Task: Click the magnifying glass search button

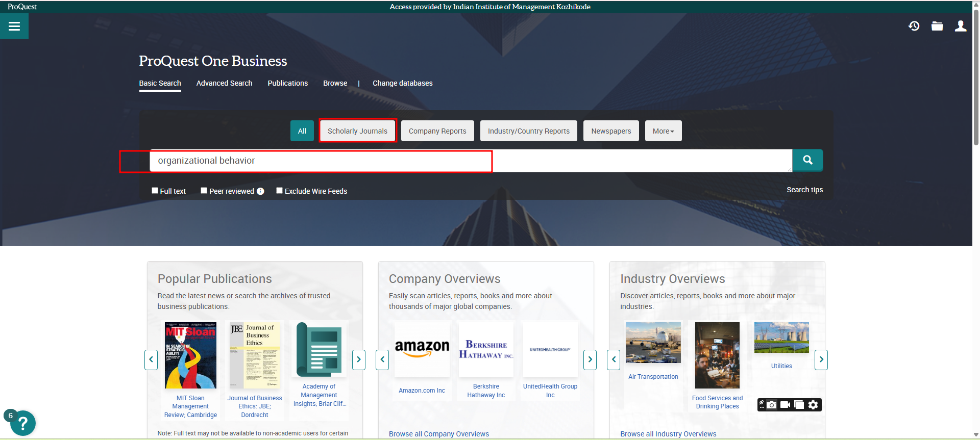Action: 807,160
